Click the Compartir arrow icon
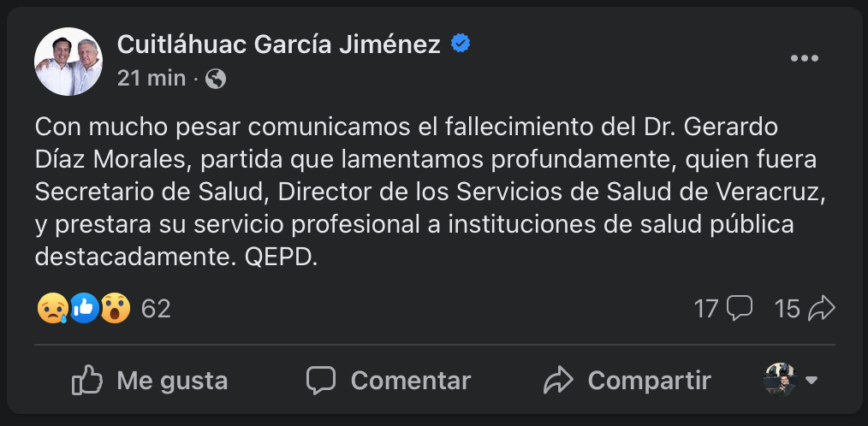 click(x=558, y=380)
